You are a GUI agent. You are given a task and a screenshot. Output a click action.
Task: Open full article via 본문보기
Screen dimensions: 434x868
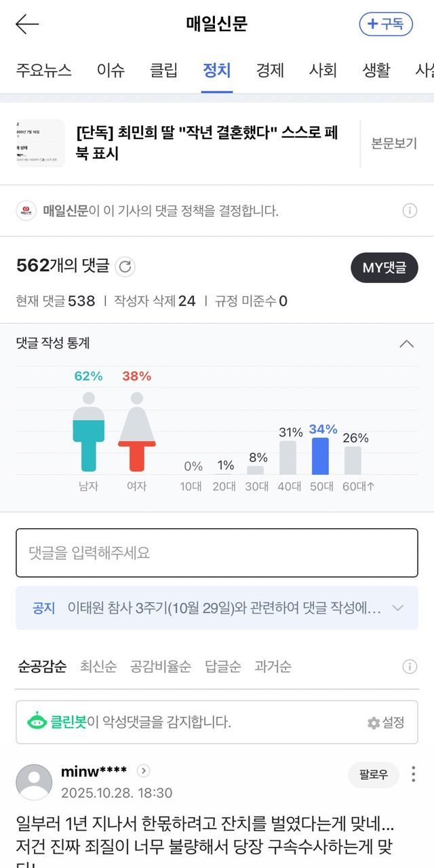click(393, 144)
